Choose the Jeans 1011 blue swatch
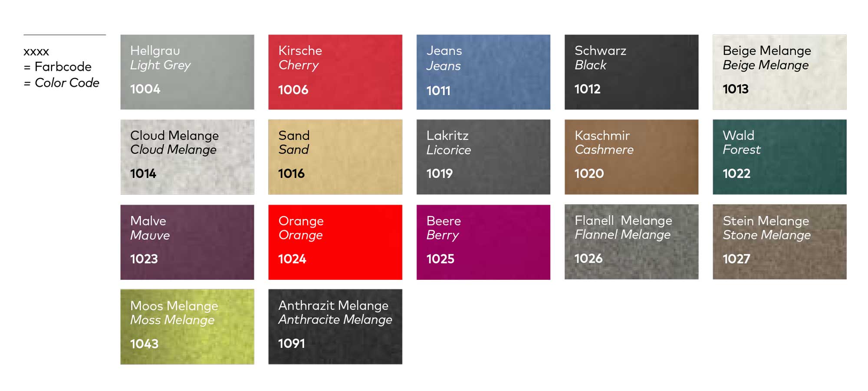Image resolution: width=868 pixels, height=391 pixels. coord(483,72)
